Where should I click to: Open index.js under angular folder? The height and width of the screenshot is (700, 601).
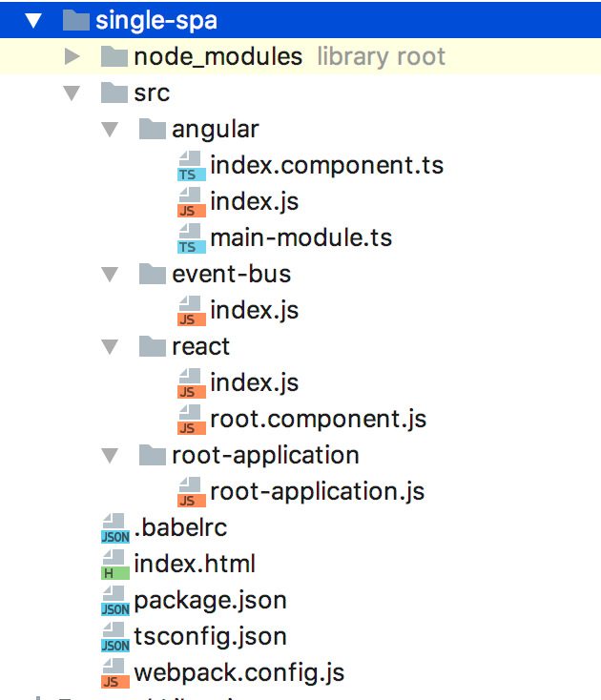coord(255,202)
